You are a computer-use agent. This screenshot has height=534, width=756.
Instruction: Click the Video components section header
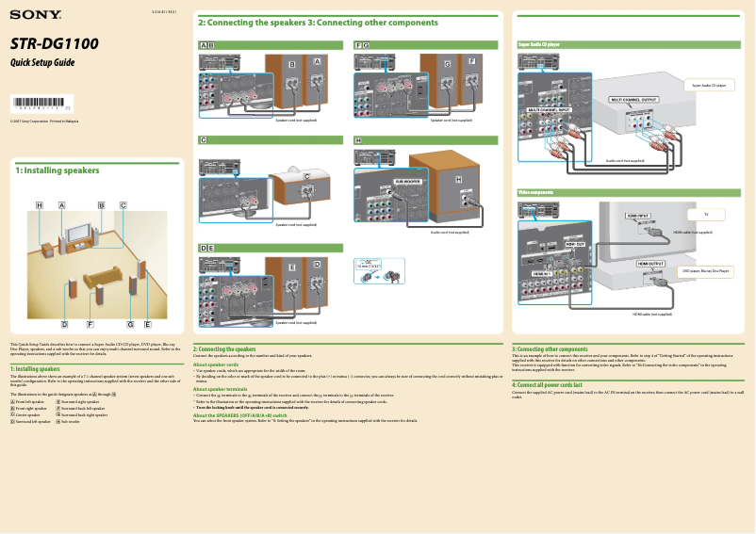point(535,192)
